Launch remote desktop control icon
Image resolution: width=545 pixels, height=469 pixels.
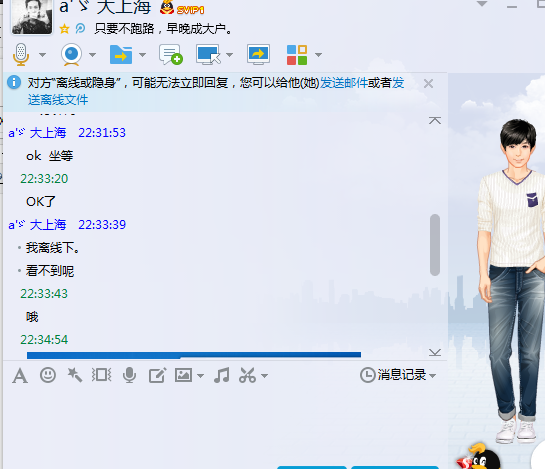(x=208, y=55)
